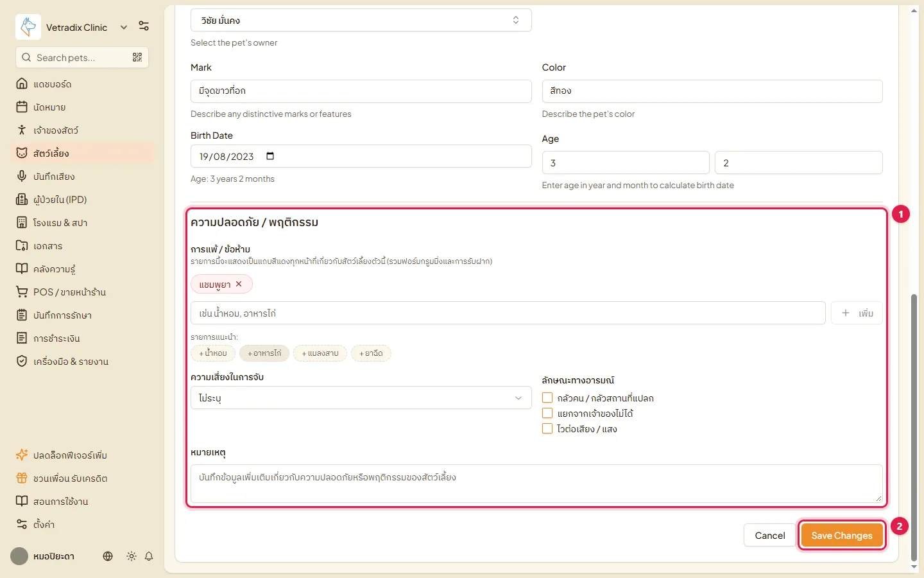The image size is (924, 578).
Task: Expand the Vetradix Clinic switcher chevron
Action: coord(124,27)
